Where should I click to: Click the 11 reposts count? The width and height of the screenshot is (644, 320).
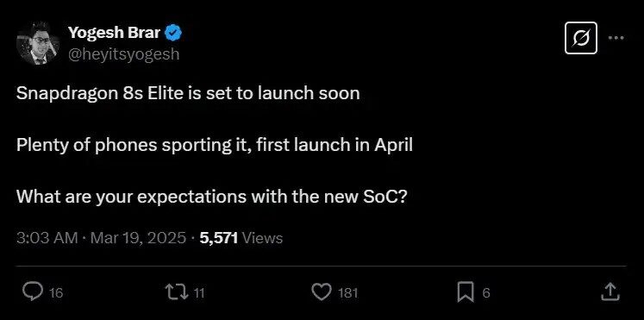(x=199, y=293)
